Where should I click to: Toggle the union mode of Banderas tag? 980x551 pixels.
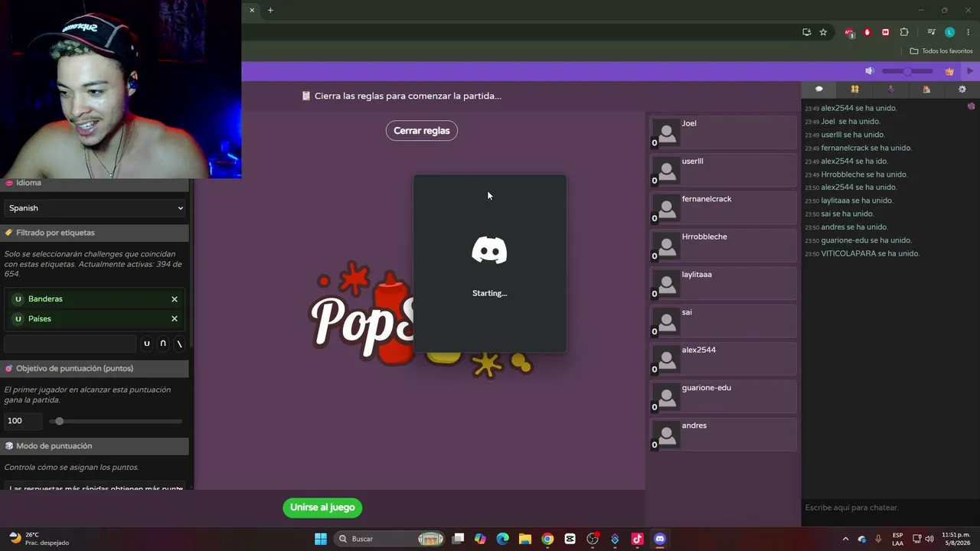pos(18,299)
